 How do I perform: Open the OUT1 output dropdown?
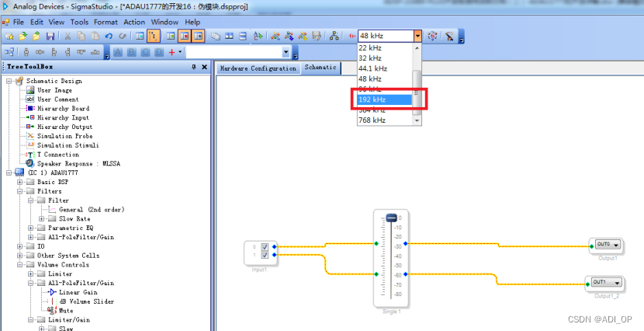(617, 283)
